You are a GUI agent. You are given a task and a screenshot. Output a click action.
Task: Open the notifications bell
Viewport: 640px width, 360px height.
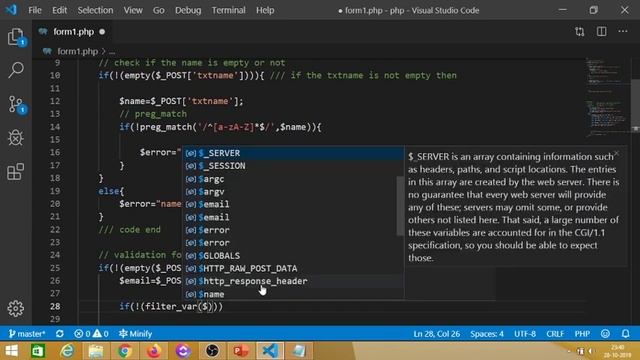[625, 333]
